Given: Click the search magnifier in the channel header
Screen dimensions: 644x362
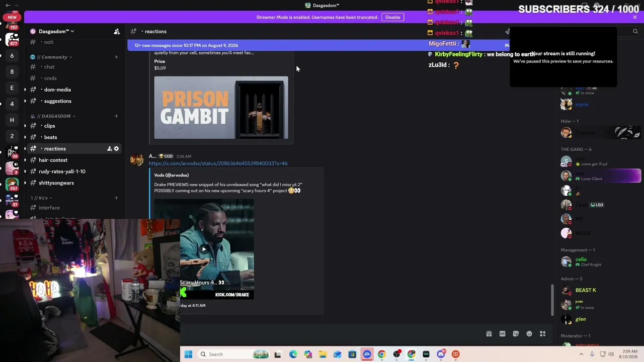Looking at the screenshot, I should point(635,31).
